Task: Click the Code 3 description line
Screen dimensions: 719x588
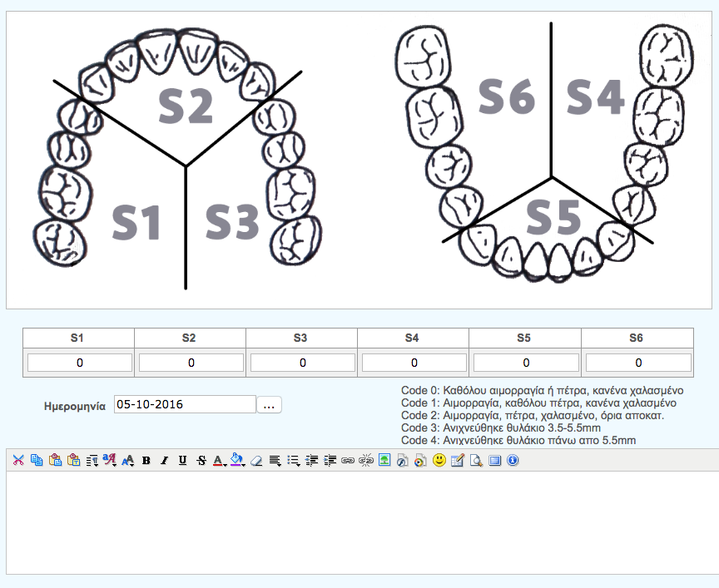Action: (501, 427)
